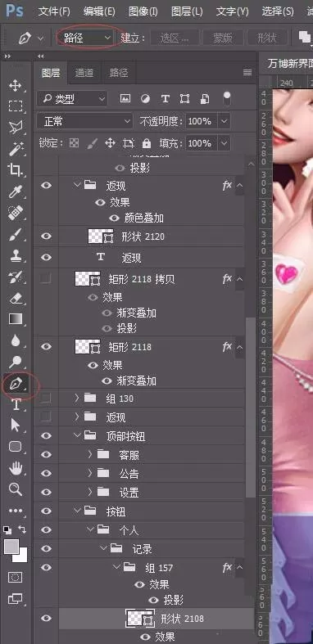Image resolution: width=313 pixels, height=644 pixels.
Task: Lock layer position
Action: coord(110,143)
